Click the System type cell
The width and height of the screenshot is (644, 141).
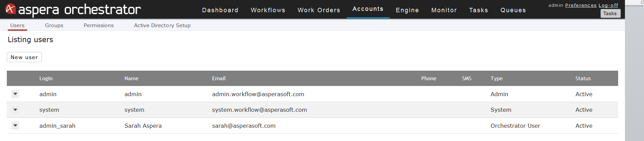pyautogui.click(x=501, y=110)
